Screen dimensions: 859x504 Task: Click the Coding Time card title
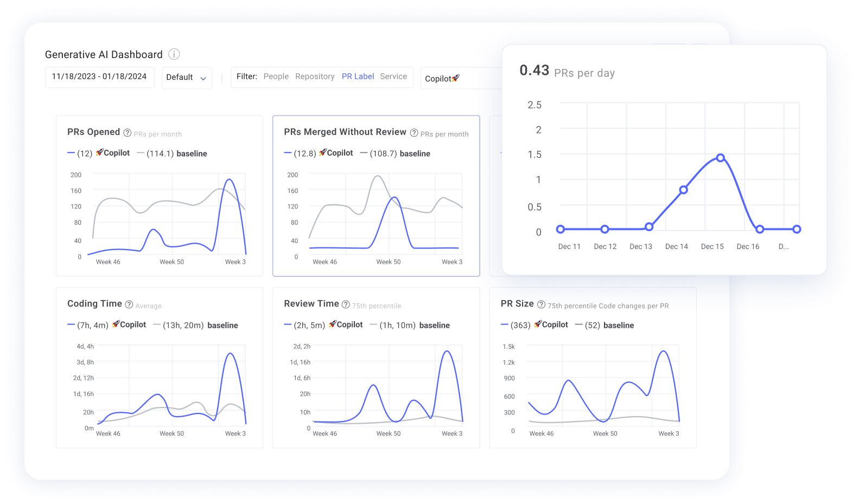click(94, 304)
